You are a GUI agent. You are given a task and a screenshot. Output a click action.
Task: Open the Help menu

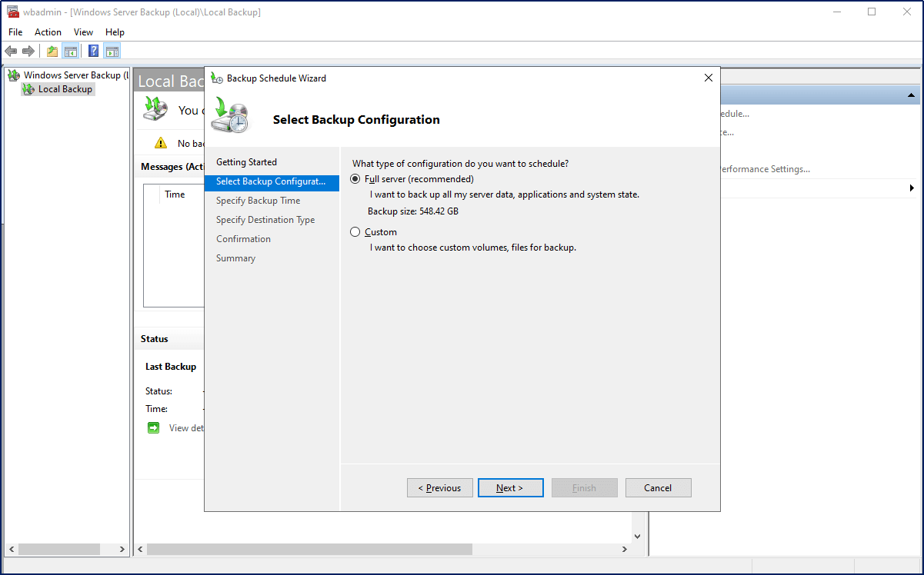point(115,32)
